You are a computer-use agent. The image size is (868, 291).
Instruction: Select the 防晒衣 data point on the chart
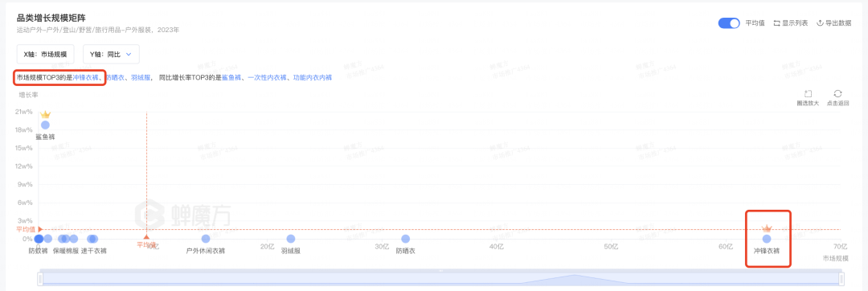(x=406, y=239)
